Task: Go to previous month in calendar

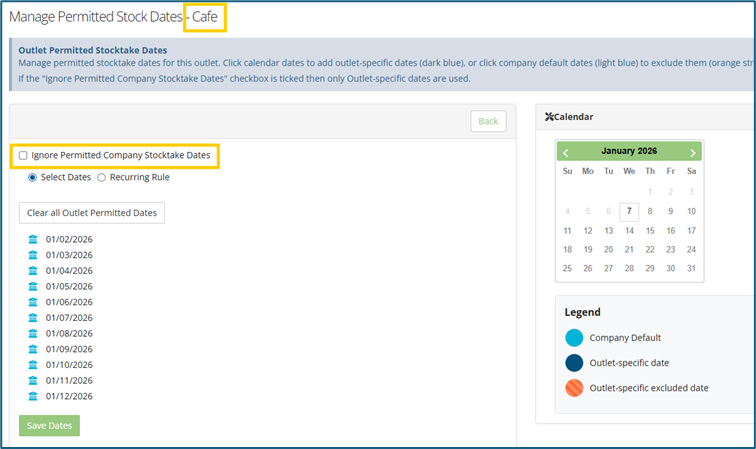Action: (x=566, y=153)
